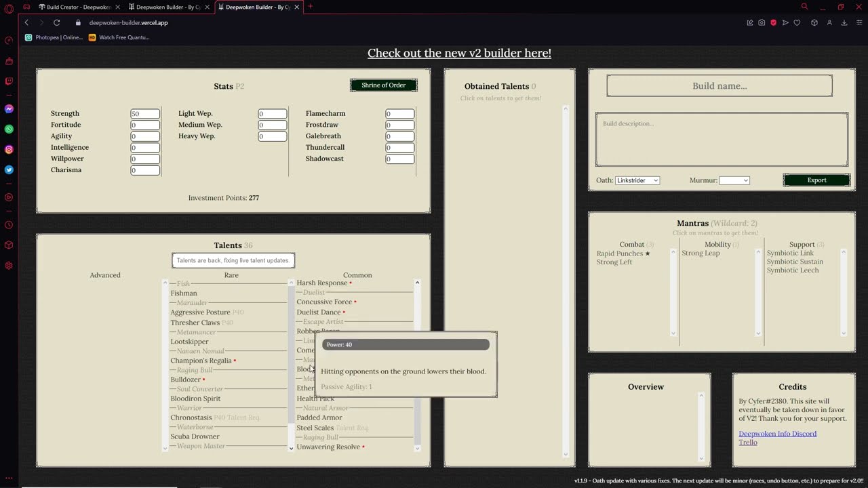The image size is (868, 488).
Task: Open Photopea bookmark
Action: pyautogui.click(x=54, y=37)
